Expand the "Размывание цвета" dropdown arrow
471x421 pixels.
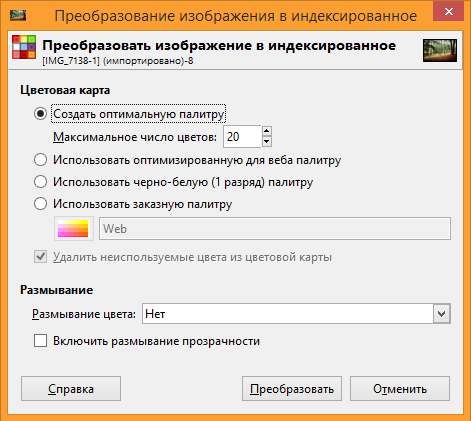442,313
